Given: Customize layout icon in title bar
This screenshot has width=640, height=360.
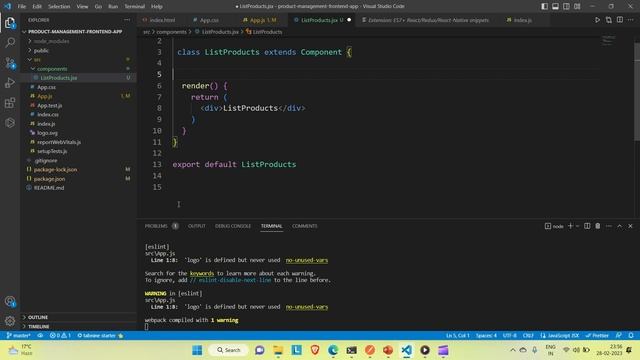Looking at the screenshot, I should [577, 6].
